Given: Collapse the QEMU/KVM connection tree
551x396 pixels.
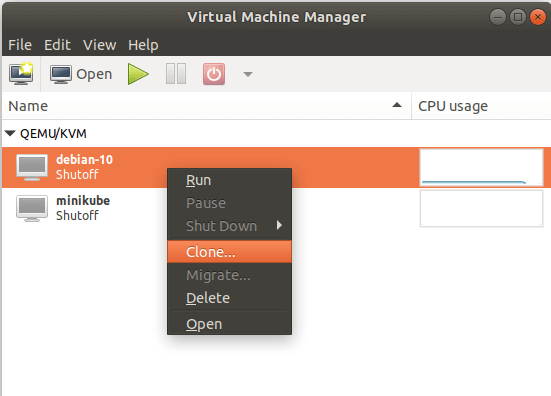Looking at the screenshot, I should point(10,134).
